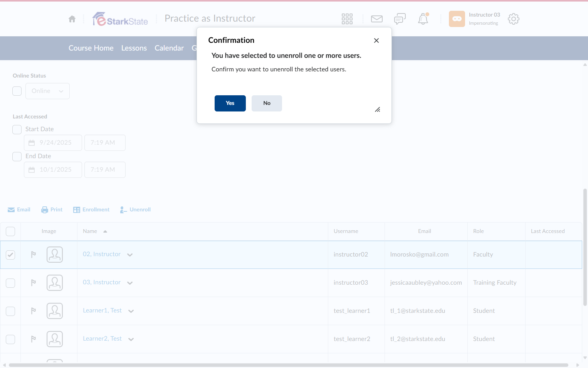Open the update alerts bell icon
588x368 pixels.
point(423,19)
